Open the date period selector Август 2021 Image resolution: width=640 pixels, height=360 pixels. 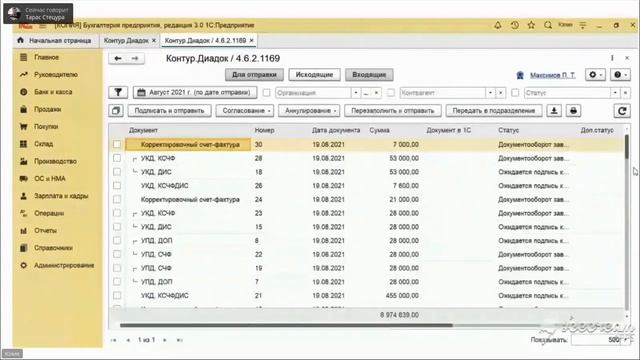pyautogui.click(x=195, y=93)
